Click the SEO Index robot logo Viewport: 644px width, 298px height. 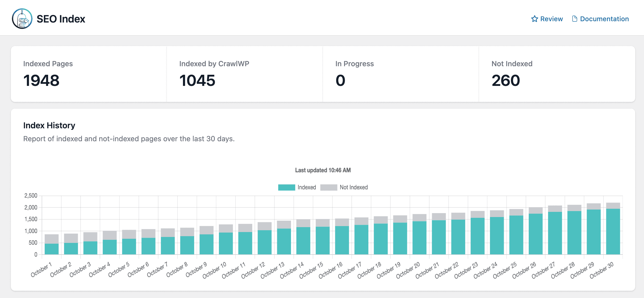click(x=22, y=19)
